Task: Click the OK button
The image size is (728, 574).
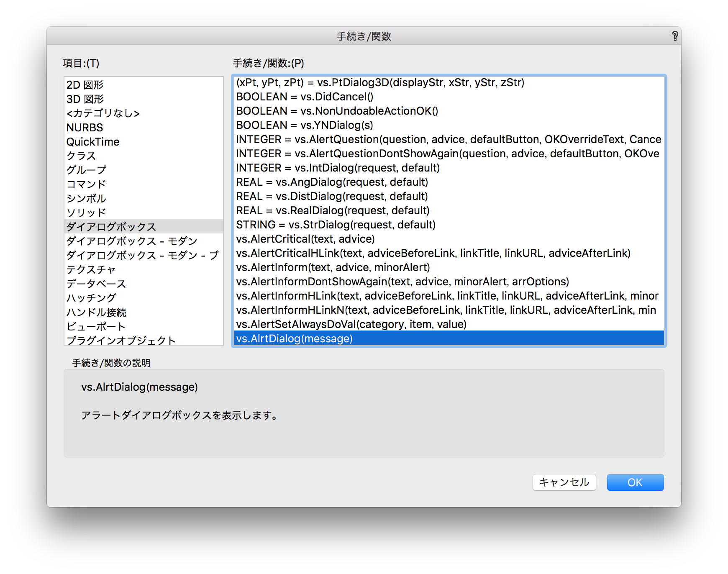Action: (635, 482)
